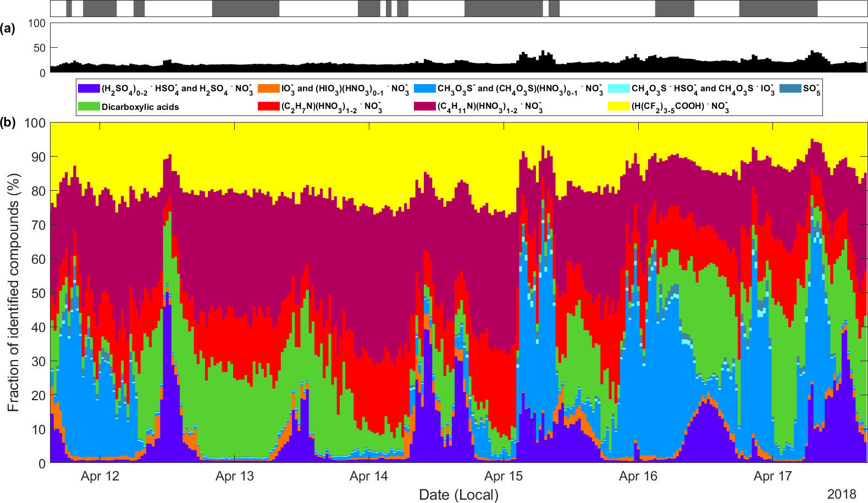Click the Apr 15 date tick label

(x=504, y=477)
